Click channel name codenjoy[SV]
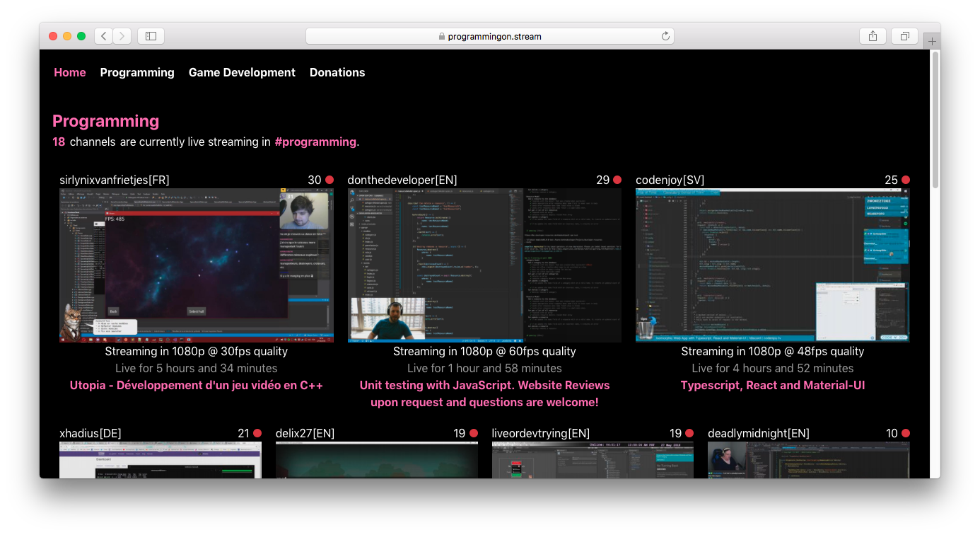The width and height of the screenshot is (980, 535). pyautogui.click(x=670, y=180)
